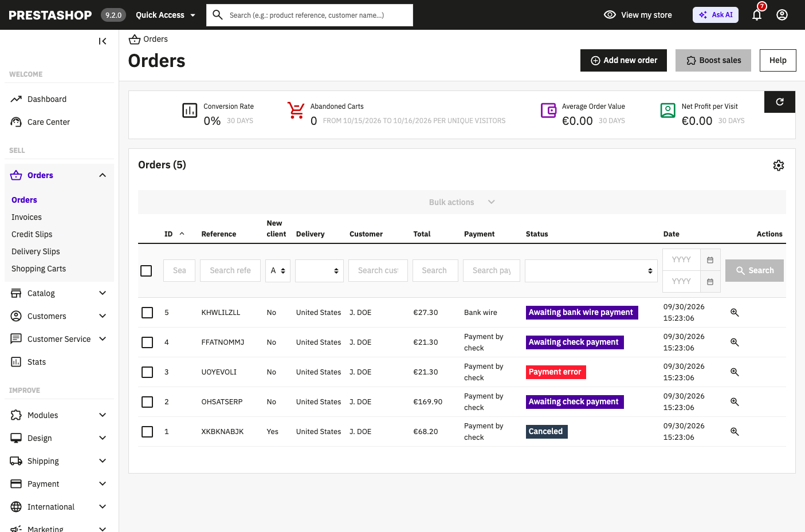
Task: Check the box for order UOYEVOLI
Action: coord(147,372)
